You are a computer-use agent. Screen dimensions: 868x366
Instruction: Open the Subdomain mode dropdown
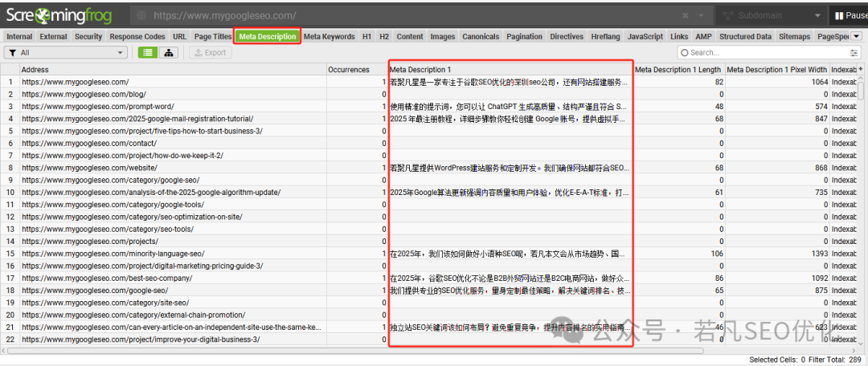(770, 16)
